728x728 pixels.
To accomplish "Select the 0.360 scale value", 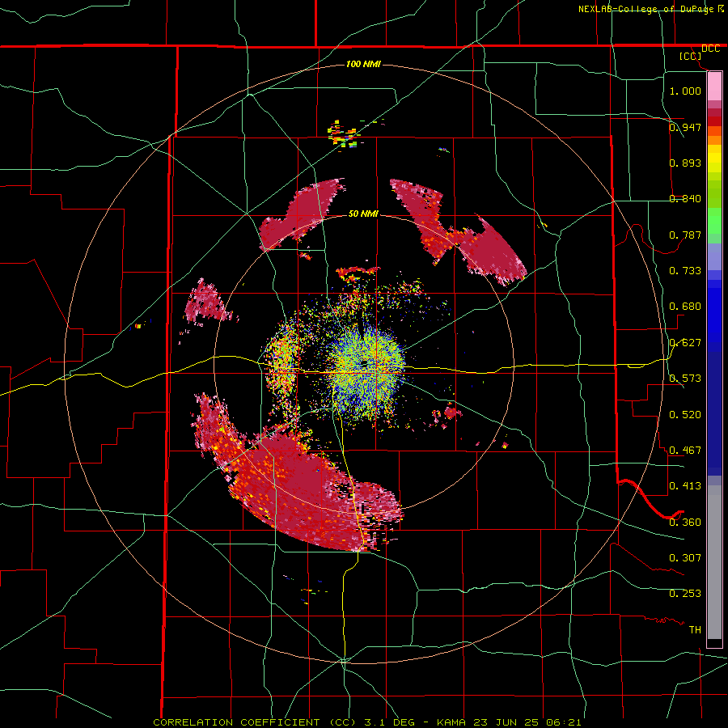I will coord(685,523).
